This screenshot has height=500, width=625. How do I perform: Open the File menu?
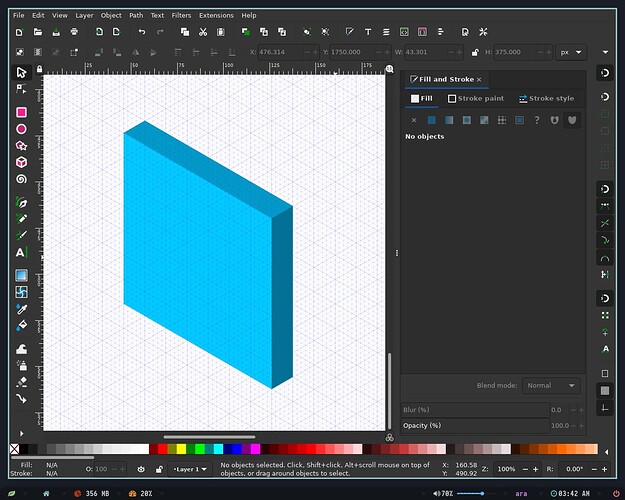click(x=18, y=15)
